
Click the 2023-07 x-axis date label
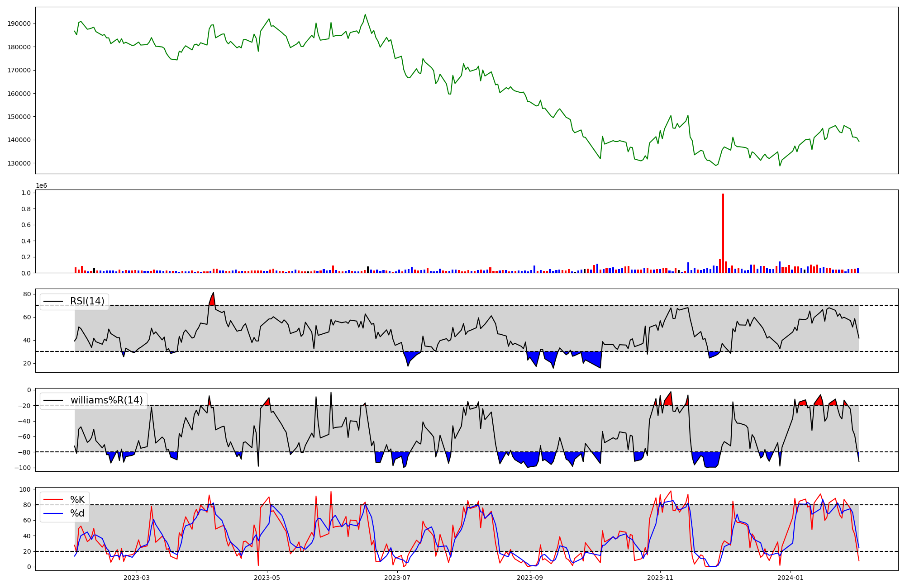pyautogui.click(x=397, y=578)
